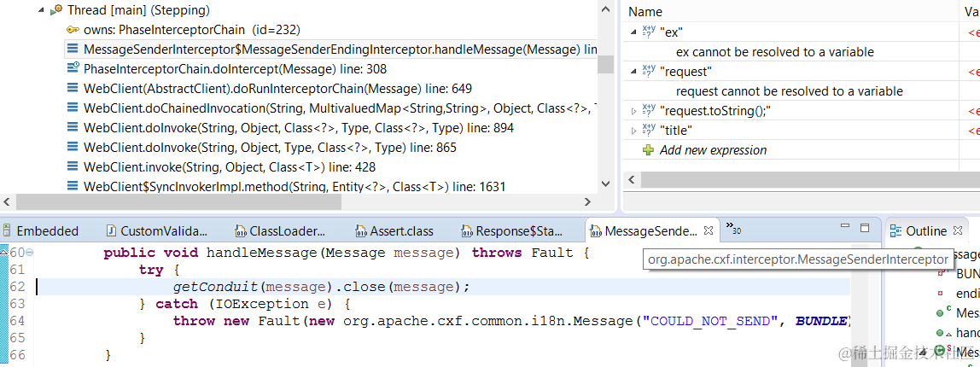Viewport: 980px width, 367px height.
Task: Switch to the Assert.class editor tab
Action: pos(394,230)
